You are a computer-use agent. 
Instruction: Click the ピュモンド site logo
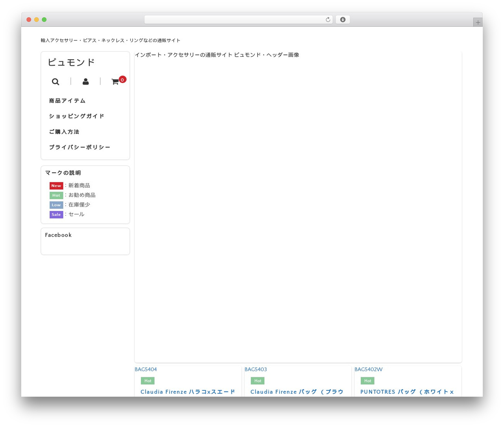[71, 62]
